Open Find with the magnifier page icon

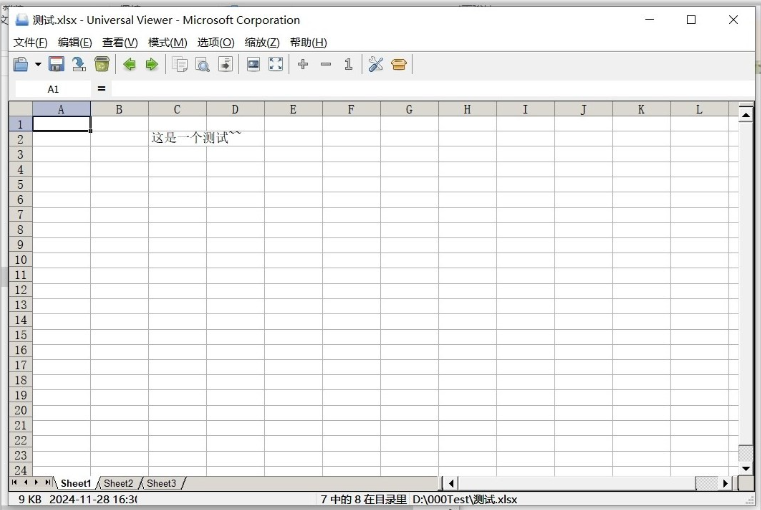(x=202, y=64)
